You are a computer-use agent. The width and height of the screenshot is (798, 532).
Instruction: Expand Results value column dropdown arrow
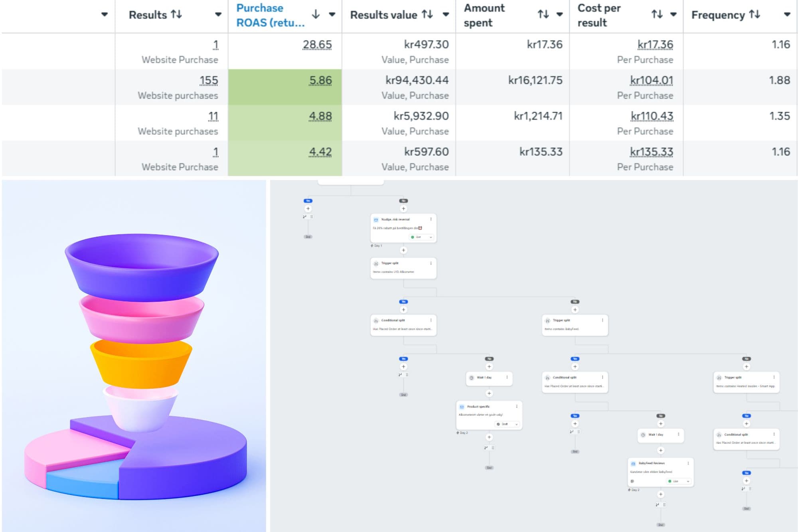446,15
